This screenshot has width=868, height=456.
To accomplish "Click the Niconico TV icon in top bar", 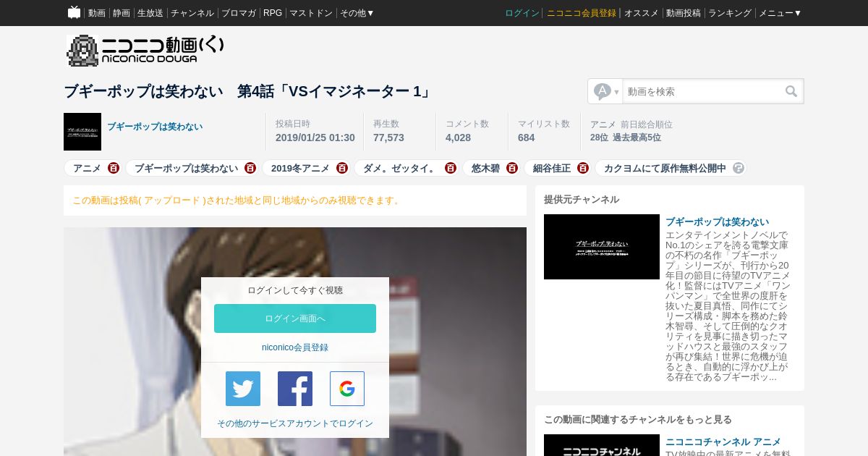I will click(x=74, y=12).
